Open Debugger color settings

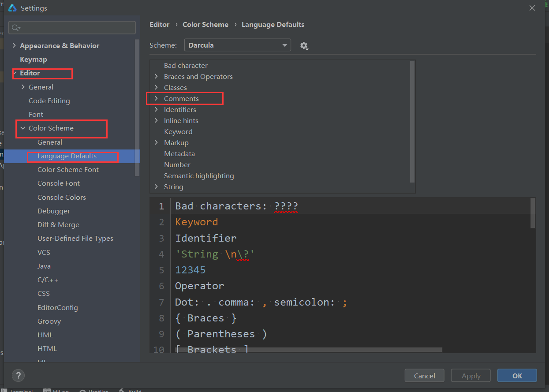[54, 211]
